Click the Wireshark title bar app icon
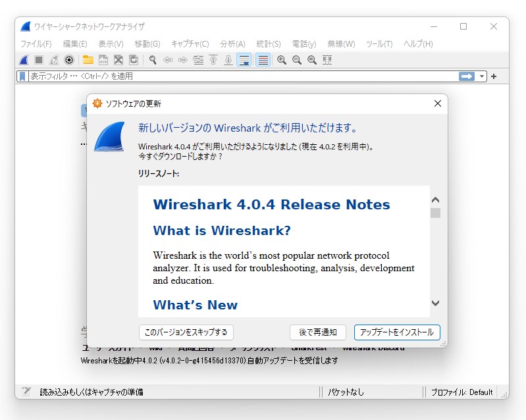526x420 pixels. [x=26, y=26]
